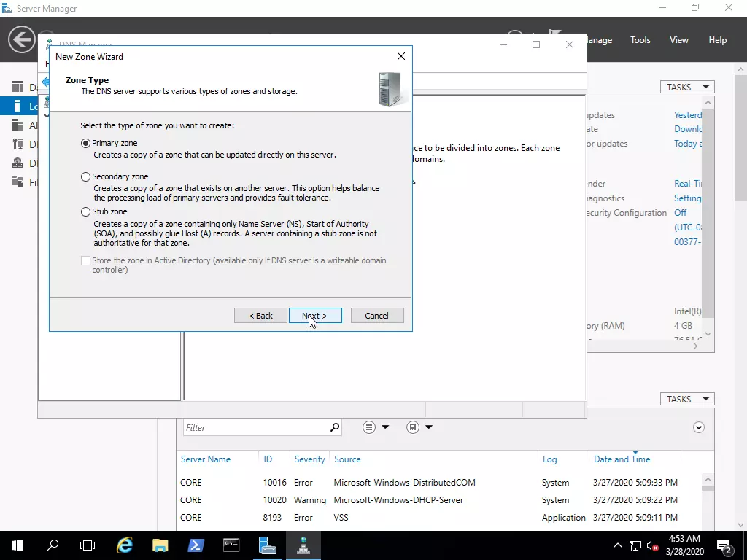Launch Windows PowerShell from taskbar
The height and width of the screenshot is (560, 747).
coord(196,545)
